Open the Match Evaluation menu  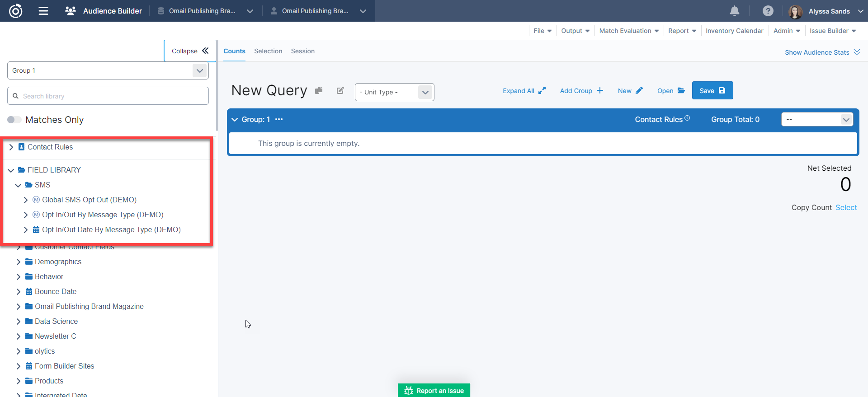629,31
